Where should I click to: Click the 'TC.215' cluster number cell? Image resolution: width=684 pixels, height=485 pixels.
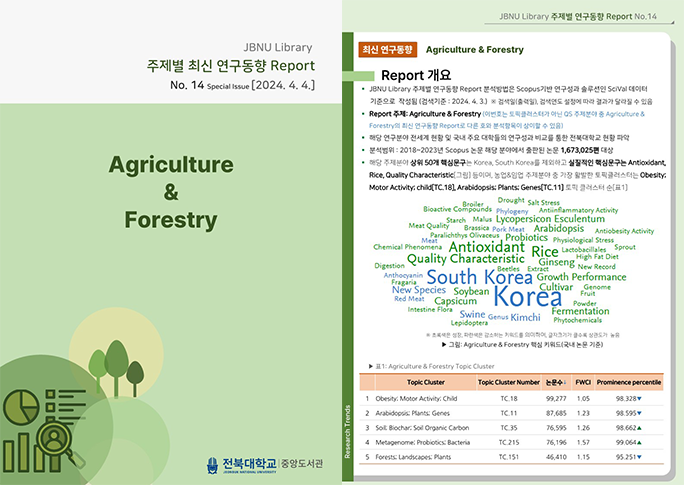click(x=509, y=442)
